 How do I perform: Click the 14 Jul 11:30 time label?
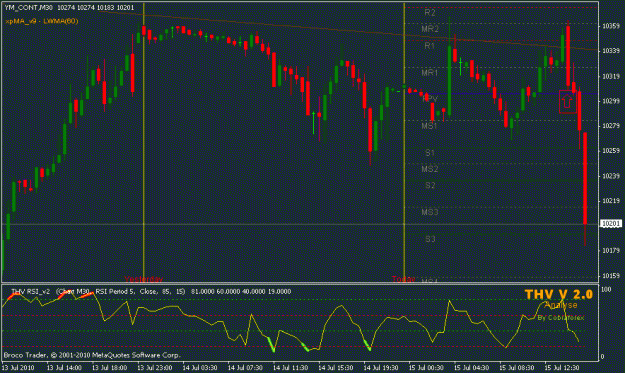pos(291,367)
